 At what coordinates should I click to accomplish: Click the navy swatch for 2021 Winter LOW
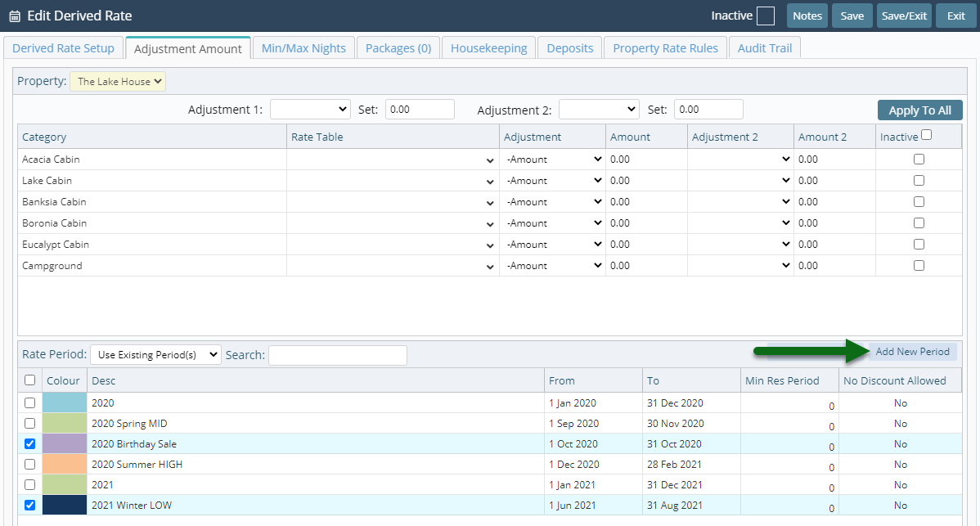pos(65,505)
